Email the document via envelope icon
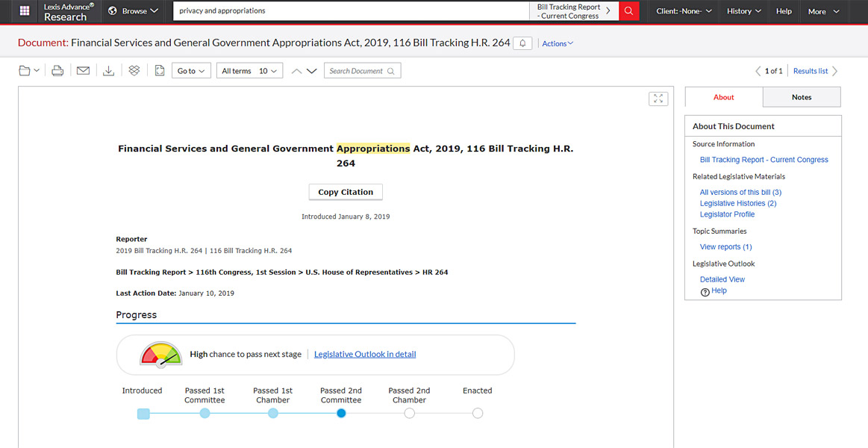Screen dimensions: 868x448 [x=83, y=71]
